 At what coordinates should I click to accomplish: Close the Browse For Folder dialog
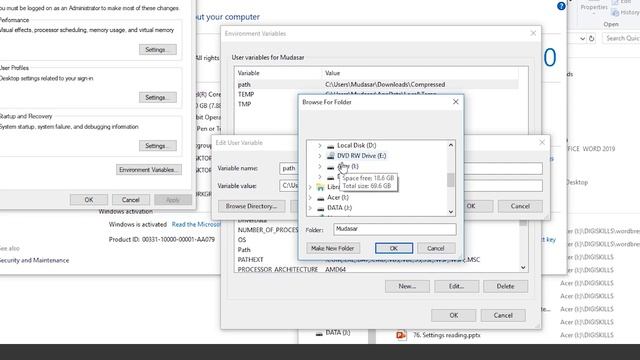pyautogui.click(x=456, y=102)
